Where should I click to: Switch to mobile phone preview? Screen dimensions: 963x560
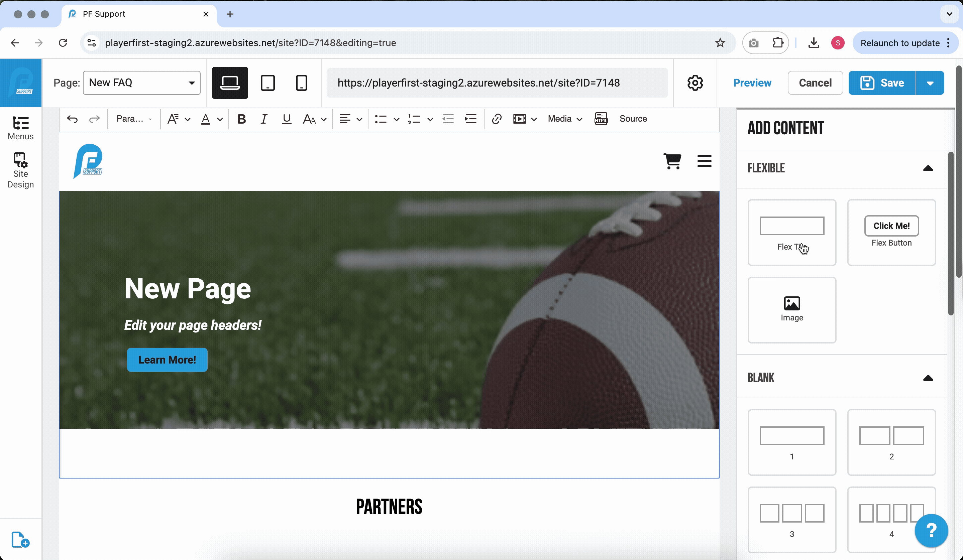coord(301,83)
